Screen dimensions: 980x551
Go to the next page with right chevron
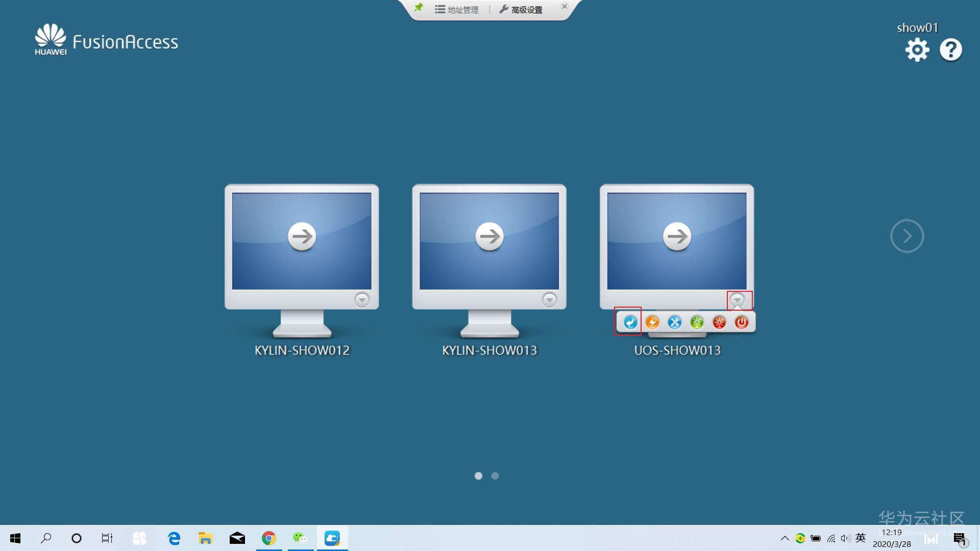tap(907, 236)
